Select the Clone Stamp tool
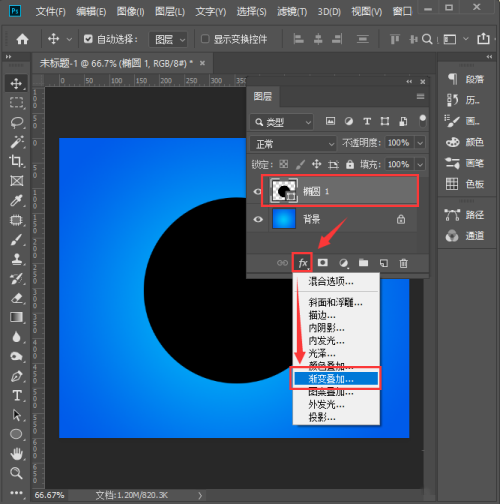Viewport: 500px width, 504px height. pyautogui.click(x=16, y=259)
